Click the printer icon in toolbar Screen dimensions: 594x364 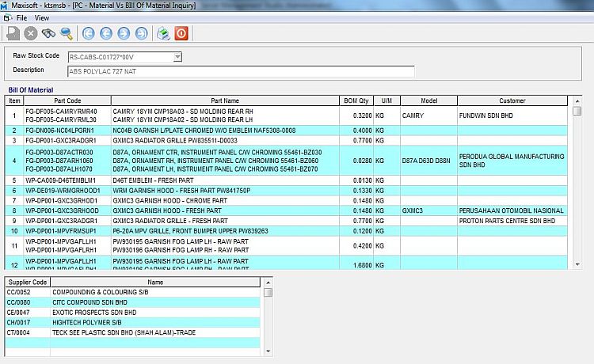coord(162,33)
